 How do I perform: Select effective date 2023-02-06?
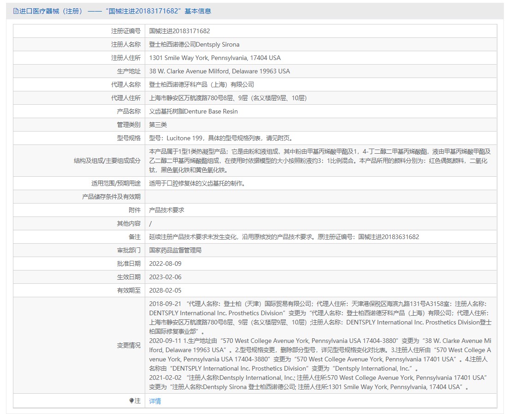pos(165,277)
